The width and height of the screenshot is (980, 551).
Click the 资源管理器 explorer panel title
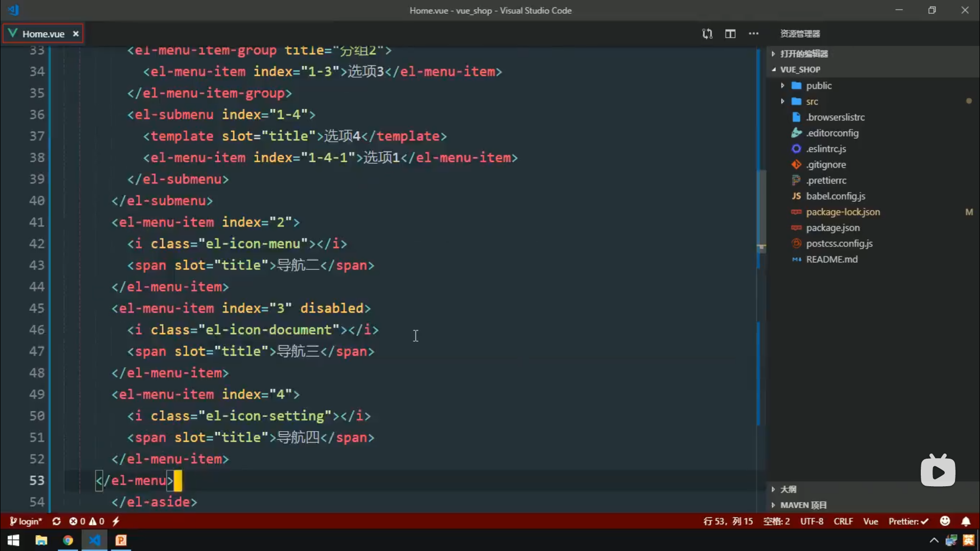800,34
